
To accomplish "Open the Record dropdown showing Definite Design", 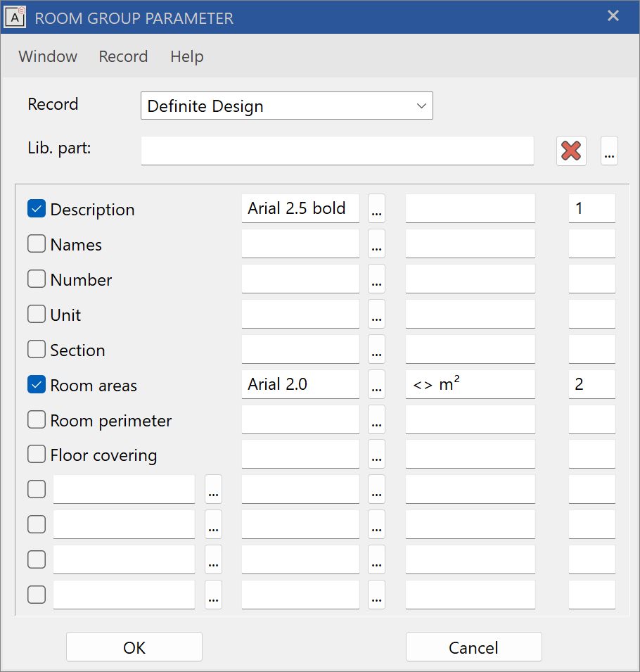I will coord(286,106).
